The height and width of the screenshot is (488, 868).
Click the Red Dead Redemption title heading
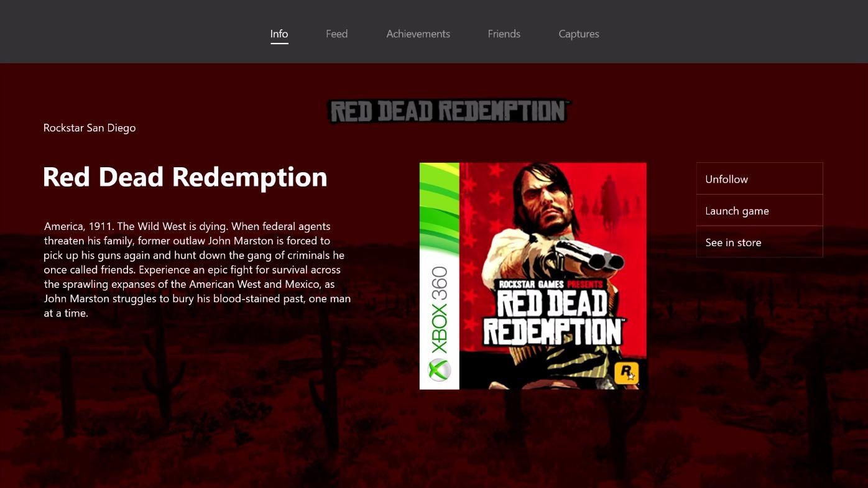coord(185,177)
